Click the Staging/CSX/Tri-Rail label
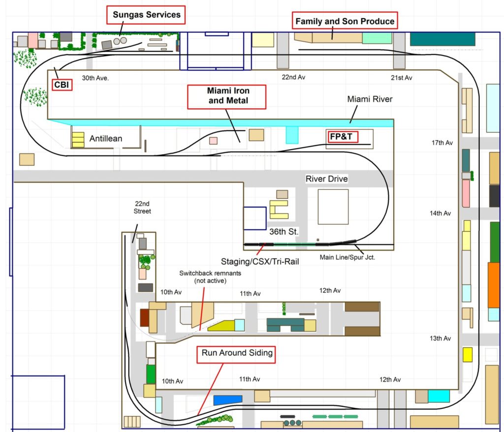Image resolution: width=504 pixels, height=432 pixels. tap(260, 261)
